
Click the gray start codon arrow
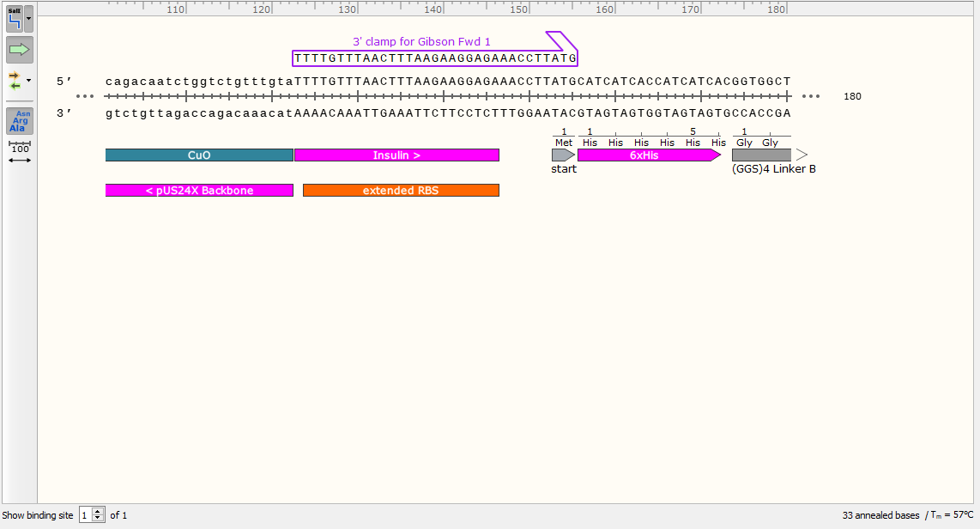562,155
